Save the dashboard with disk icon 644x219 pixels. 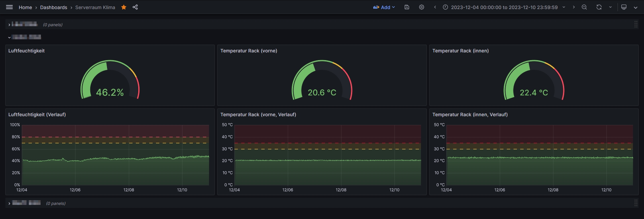[x=407, y=7]
